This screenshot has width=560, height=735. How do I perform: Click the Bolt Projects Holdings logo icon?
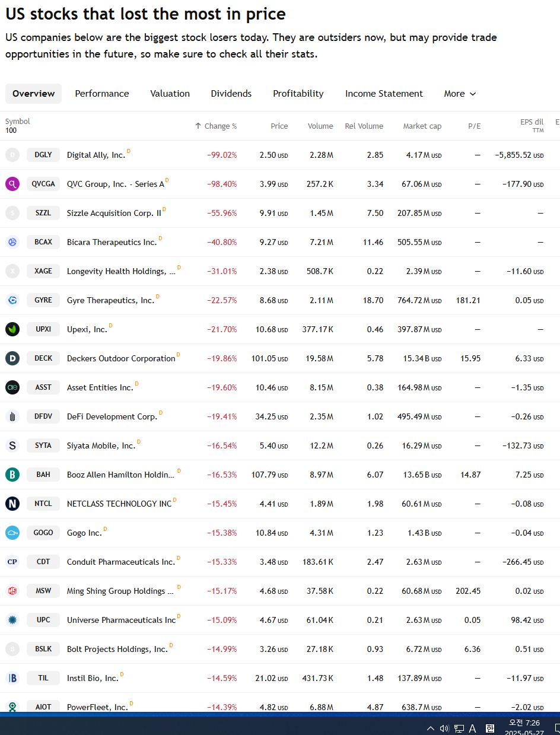tap(12, 649)
